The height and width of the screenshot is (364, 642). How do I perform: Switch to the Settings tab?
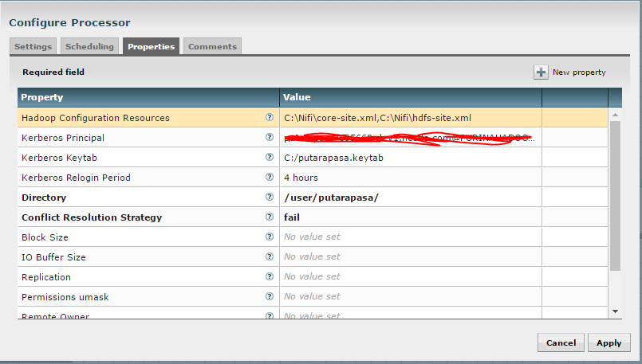click(33, 46)
